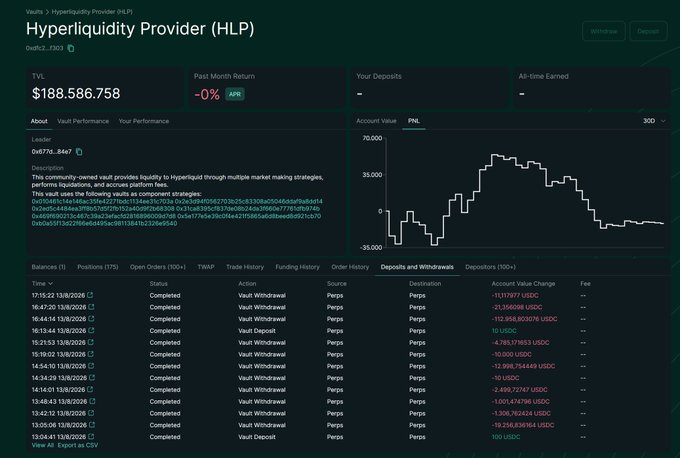Open explorer link for 14:14:01 transaction
Image resolution: width=680 pixels, height=458 pixels.
[x=90, y=389]
